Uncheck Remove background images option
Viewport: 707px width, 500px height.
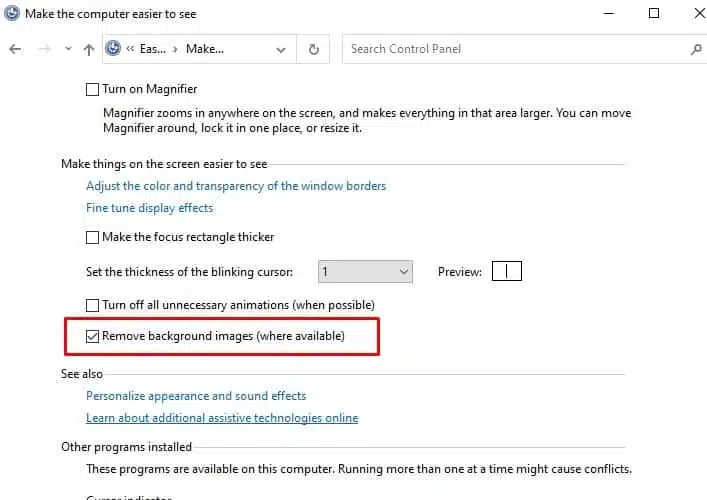[93, 336]
